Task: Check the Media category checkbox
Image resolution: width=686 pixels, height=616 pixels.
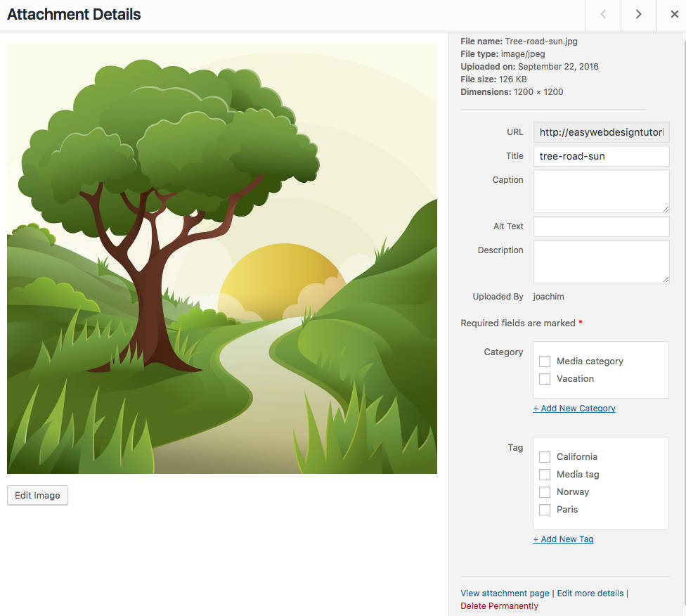Action: coord(545,361)
